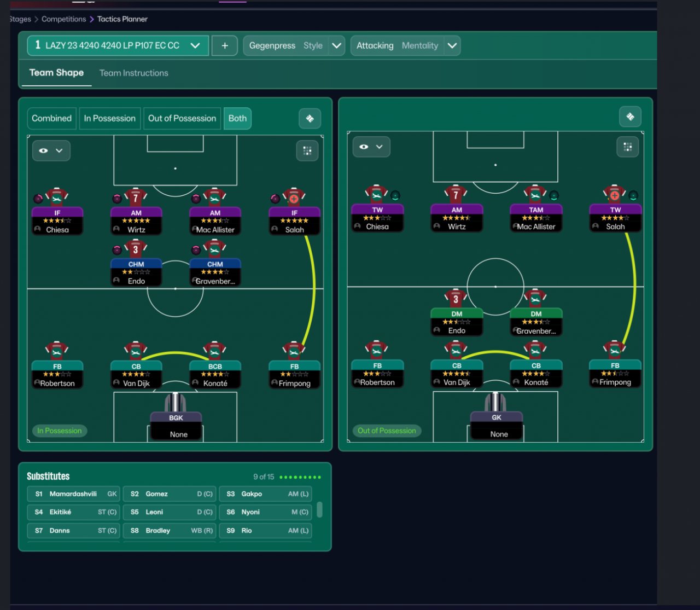Select the In Possession view toggle
700x610 pixels.
110,118
